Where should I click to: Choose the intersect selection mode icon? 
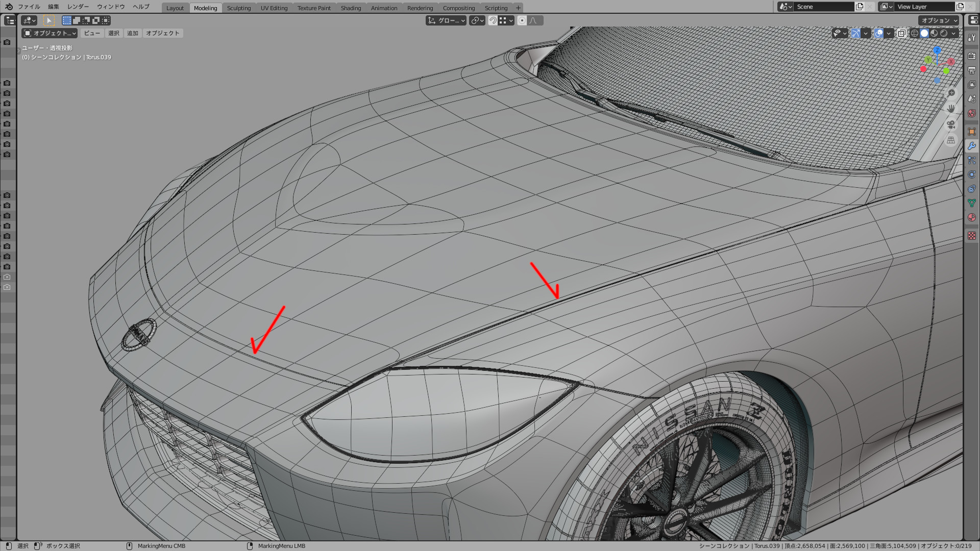point(106,20)
